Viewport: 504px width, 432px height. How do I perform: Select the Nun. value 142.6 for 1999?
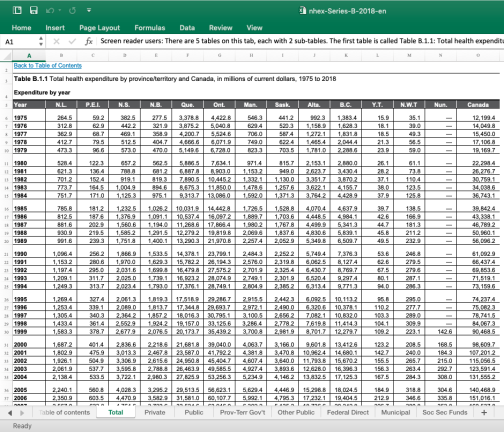[x=441, y=332]
